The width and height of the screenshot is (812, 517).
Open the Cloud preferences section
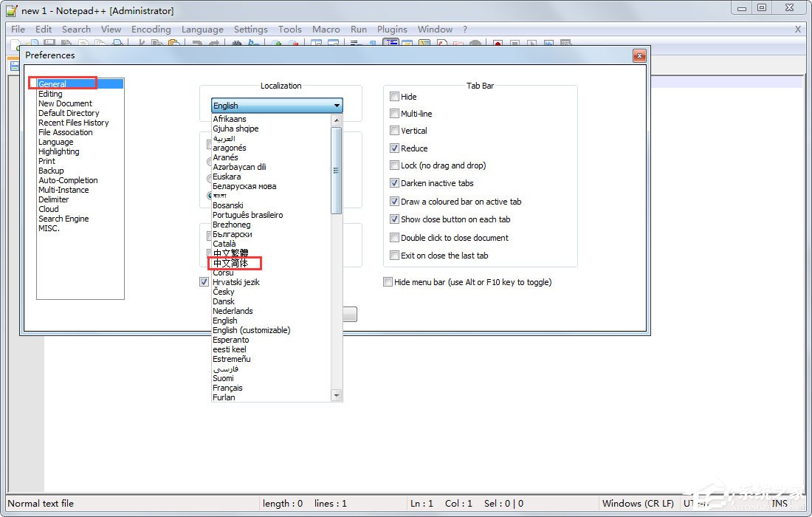(48, 209)
